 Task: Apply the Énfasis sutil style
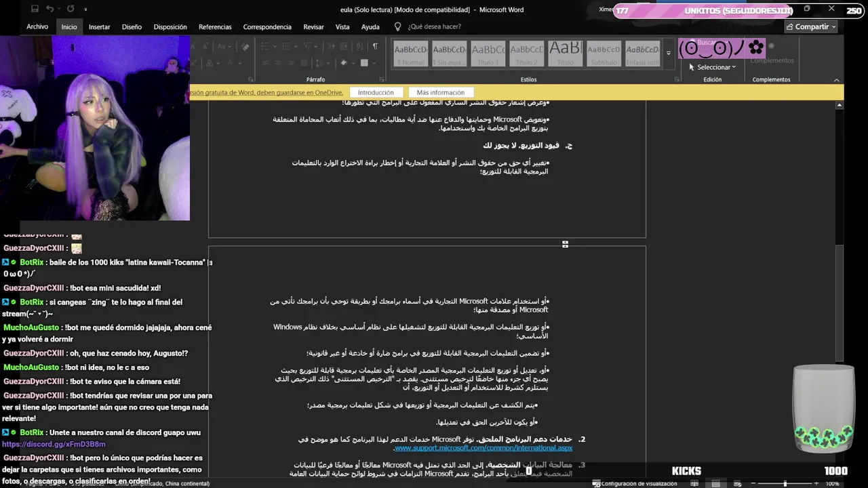[642, 54]
